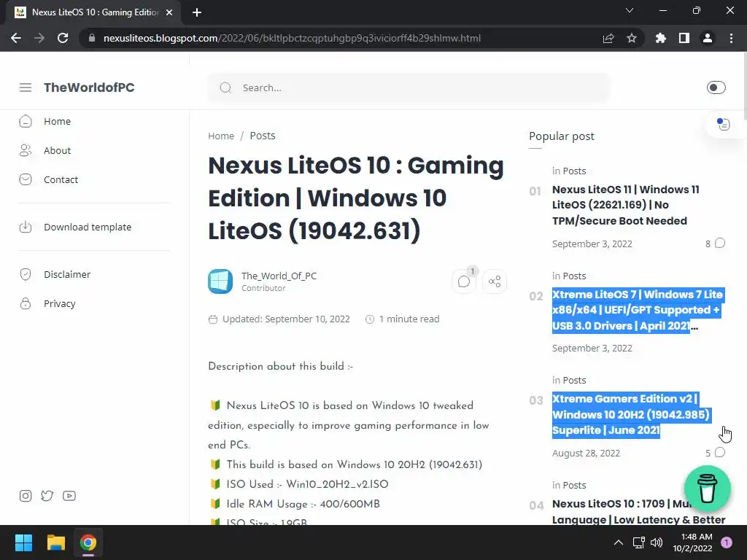The image size is (747, 560).
Task: Open the YouTube social icon
Action: (69, 496)
